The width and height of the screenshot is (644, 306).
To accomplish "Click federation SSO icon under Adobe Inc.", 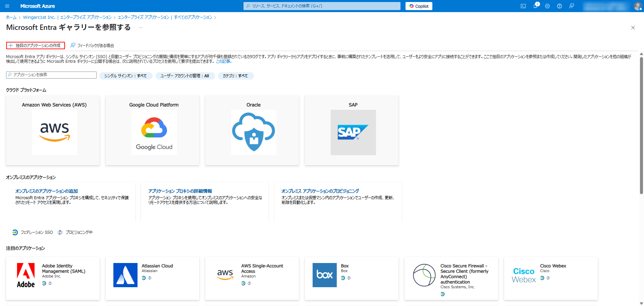I will click(44, 283).
